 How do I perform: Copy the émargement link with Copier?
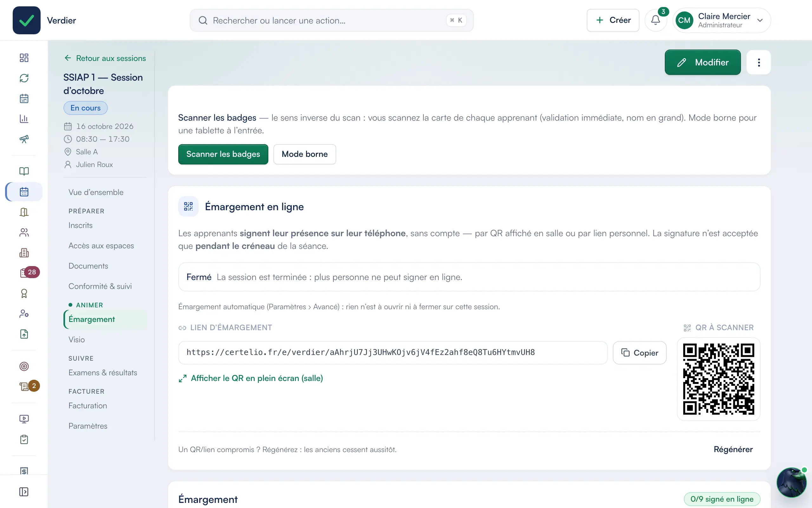639,353
